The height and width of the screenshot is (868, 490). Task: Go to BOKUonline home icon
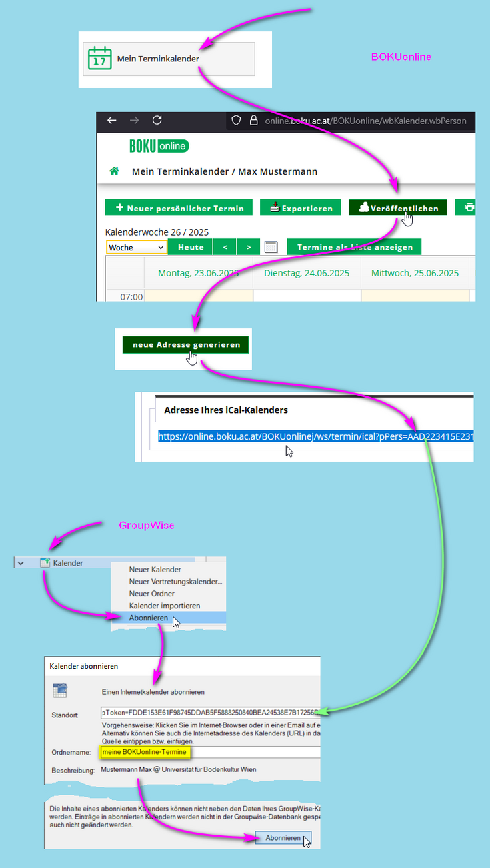point(114,171)
